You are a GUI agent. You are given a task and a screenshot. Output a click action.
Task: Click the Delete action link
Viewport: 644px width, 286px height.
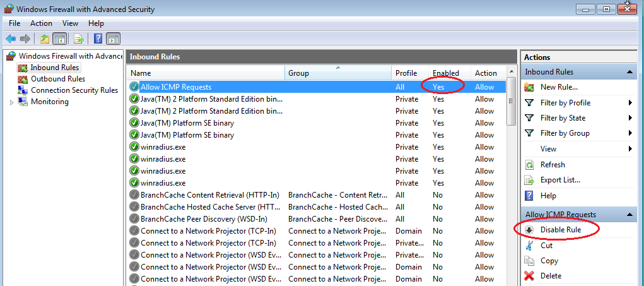click(x=551, y=276)
